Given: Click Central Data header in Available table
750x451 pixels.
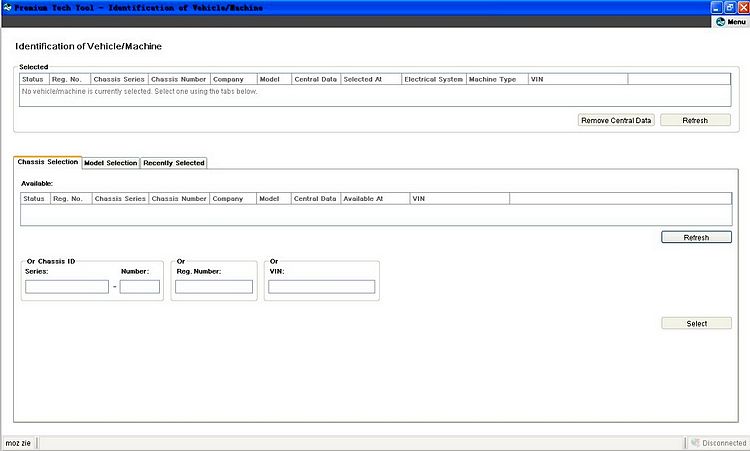Looking at the screenshot, I should click(x=316, y=198).
